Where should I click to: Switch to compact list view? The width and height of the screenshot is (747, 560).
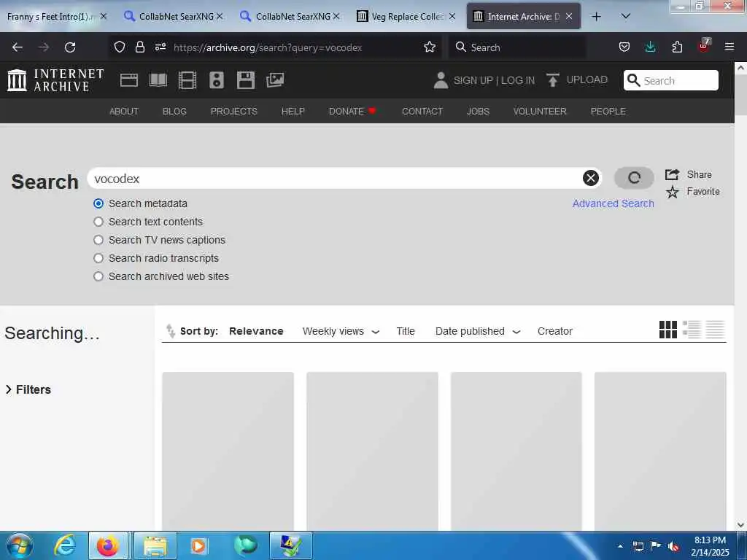(715, 330)
